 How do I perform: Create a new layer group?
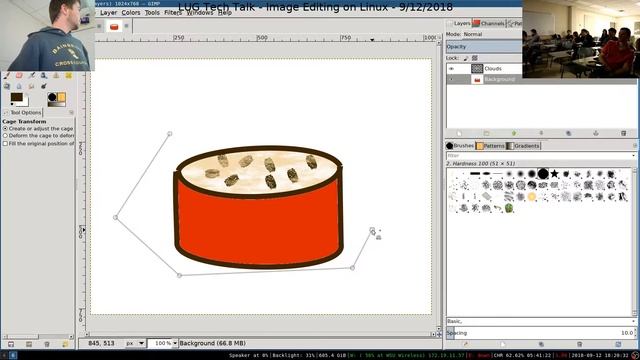coord(487,133)
